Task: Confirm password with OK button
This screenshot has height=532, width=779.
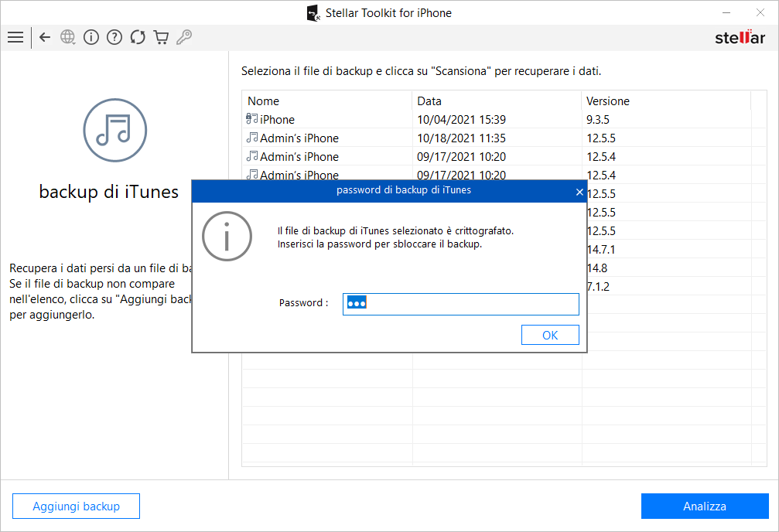Action: (x=550, y=335)
